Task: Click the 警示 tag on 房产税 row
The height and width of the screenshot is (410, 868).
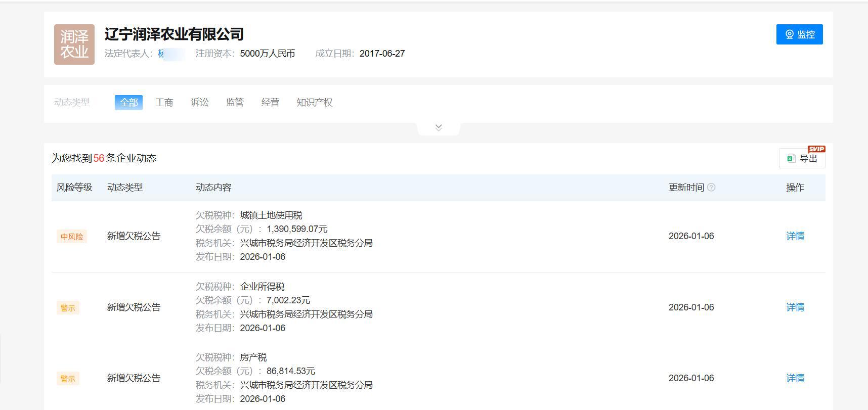Action: (68, 379)
